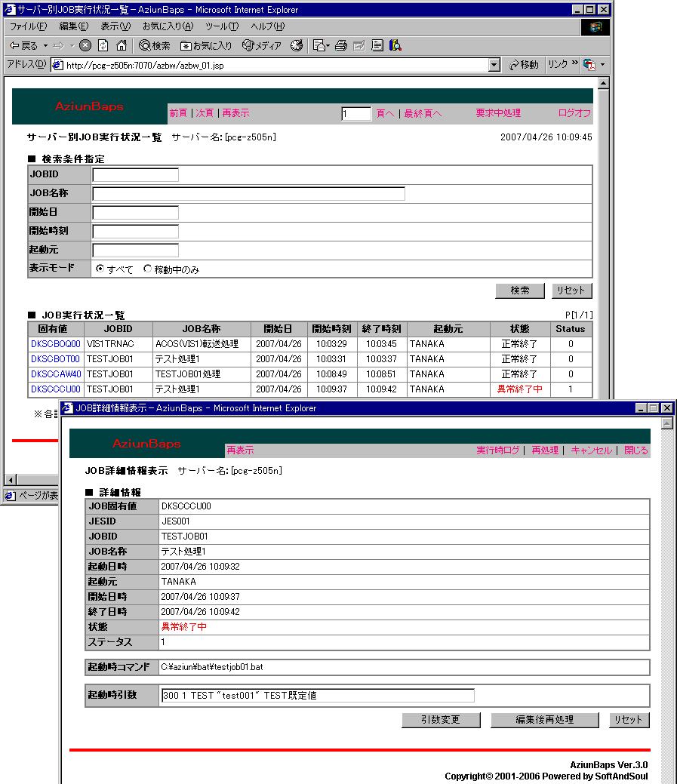
Task: Click the 起動時引数 input field
Action: pyautogui.click(x=318, y=696)
